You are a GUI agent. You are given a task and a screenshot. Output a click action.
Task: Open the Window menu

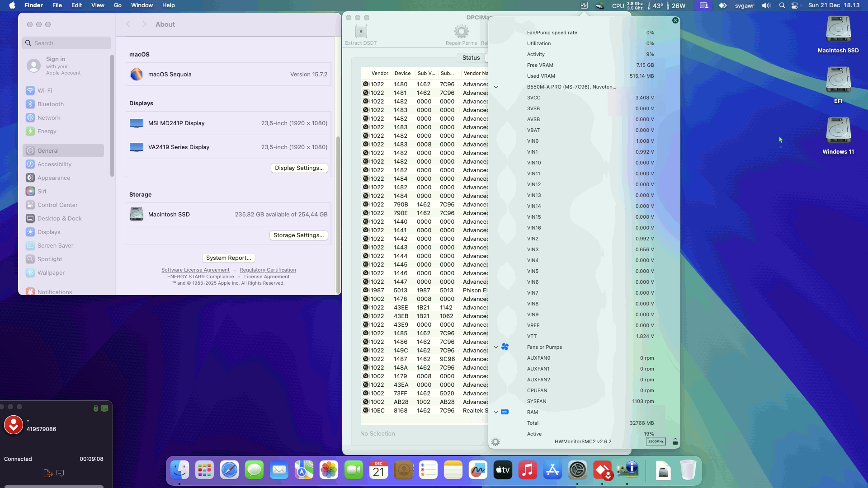pos(142,5)
